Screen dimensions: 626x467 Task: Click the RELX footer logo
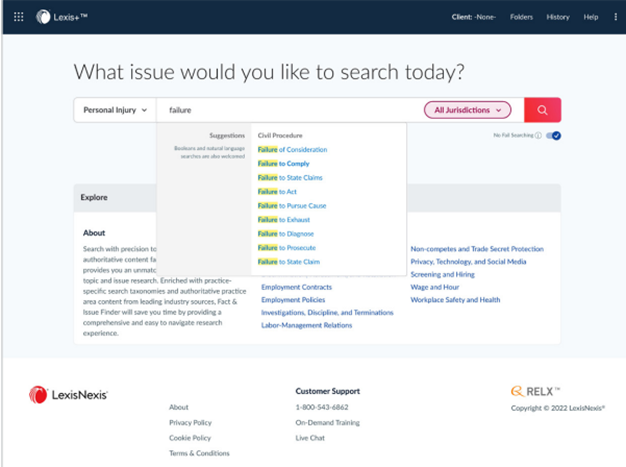pyautogui.click(x=535, y=391)
